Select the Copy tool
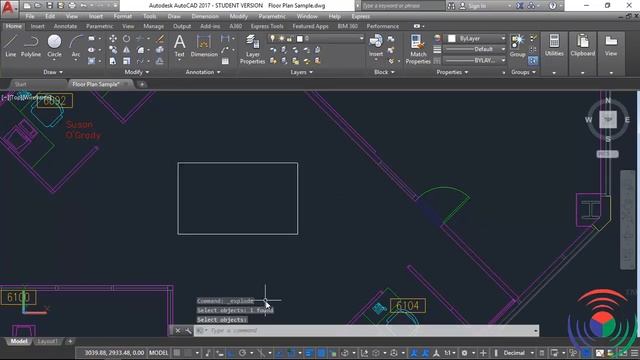This screenshot has width=640, height=360. coord(113,50)
